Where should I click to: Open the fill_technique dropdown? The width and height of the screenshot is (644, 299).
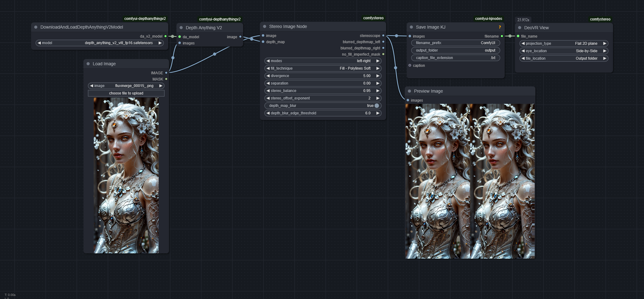(323, 68)
